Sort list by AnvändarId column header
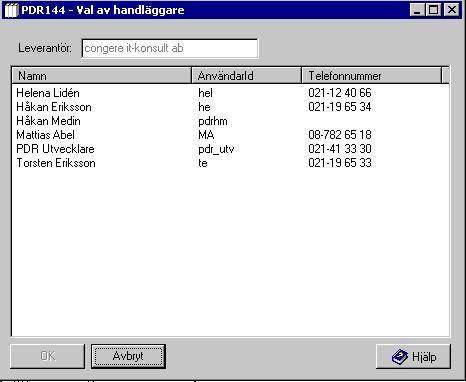Screen dimensions: 466x382 click(247, 76)
